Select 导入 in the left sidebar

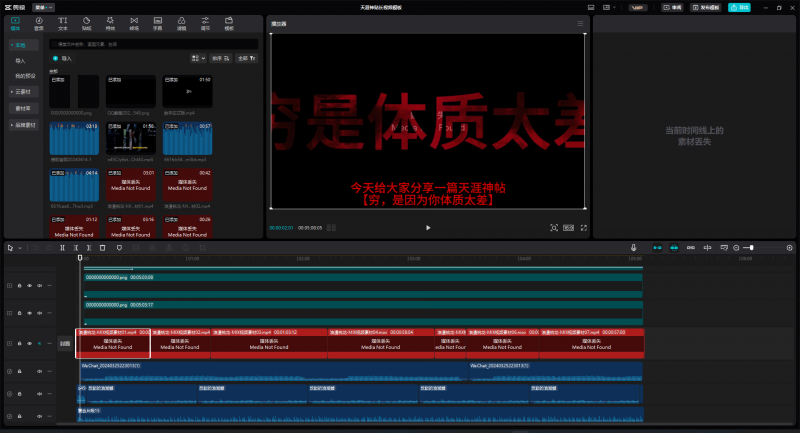(x=20, y=61)
